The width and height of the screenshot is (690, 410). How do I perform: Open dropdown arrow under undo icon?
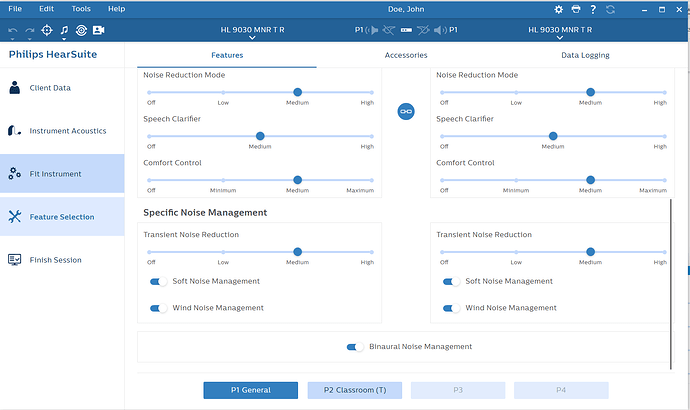(13, 39)
